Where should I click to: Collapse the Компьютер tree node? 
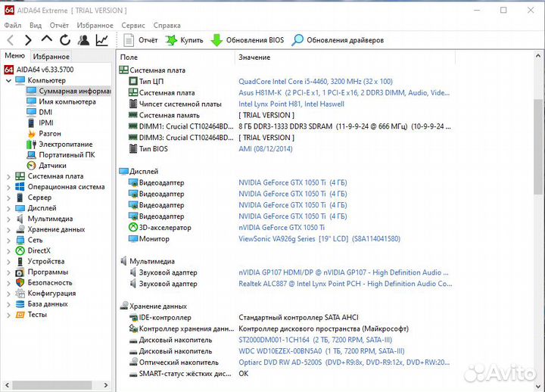9,80
